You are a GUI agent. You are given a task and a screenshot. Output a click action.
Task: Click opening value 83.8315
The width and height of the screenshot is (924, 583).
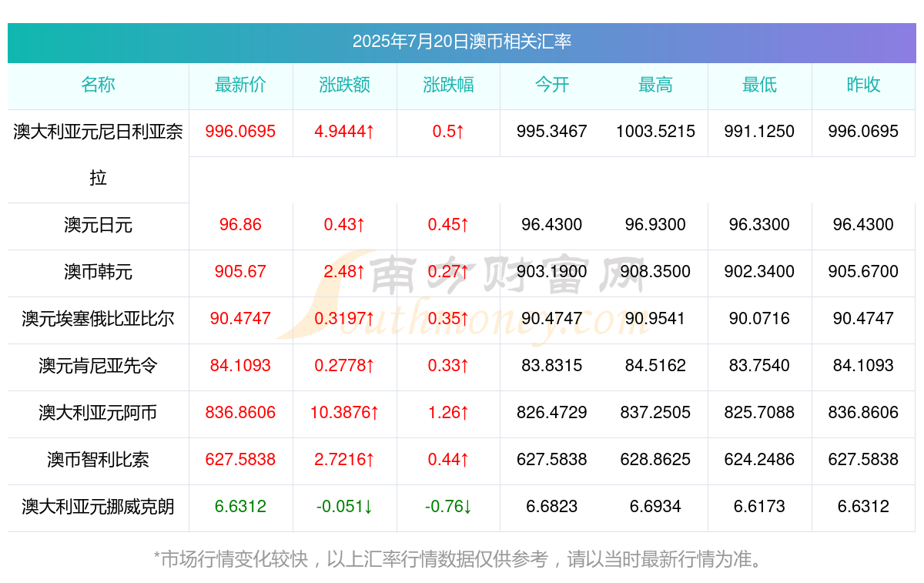552,366
